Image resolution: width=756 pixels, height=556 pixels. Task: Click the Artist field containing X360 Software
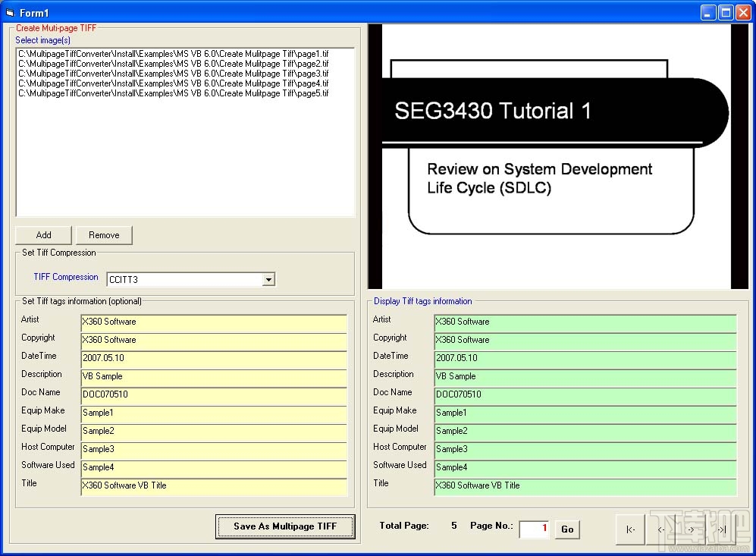pyautogui.click(x=214, y=321)
